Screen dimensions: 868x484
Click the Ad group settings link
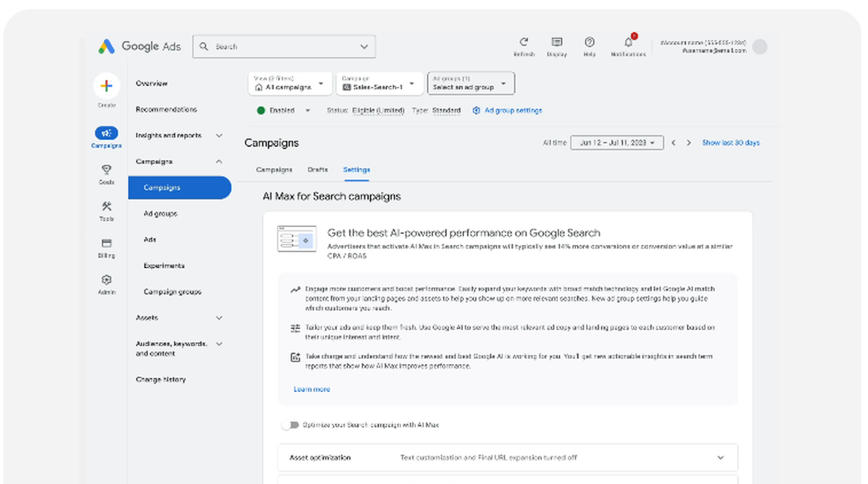513,111
